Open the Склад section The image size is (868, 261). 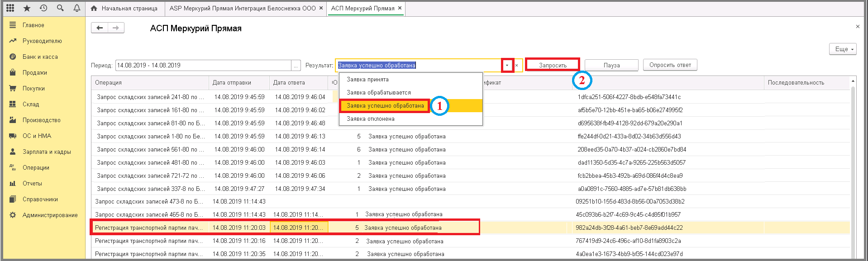coord(31,104)
